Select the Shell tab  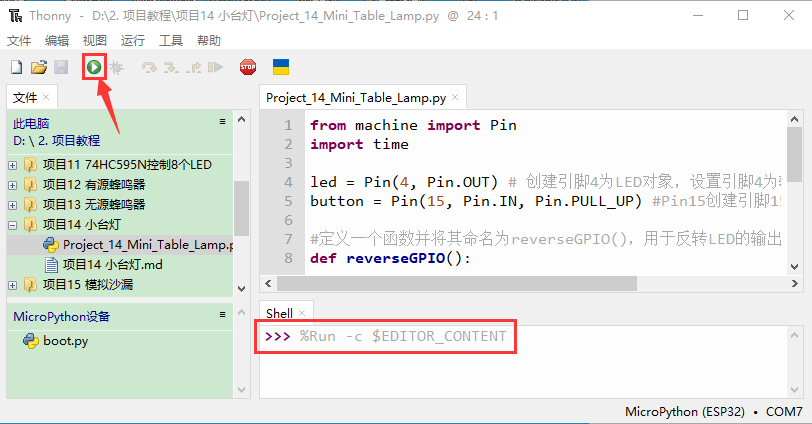279,313
